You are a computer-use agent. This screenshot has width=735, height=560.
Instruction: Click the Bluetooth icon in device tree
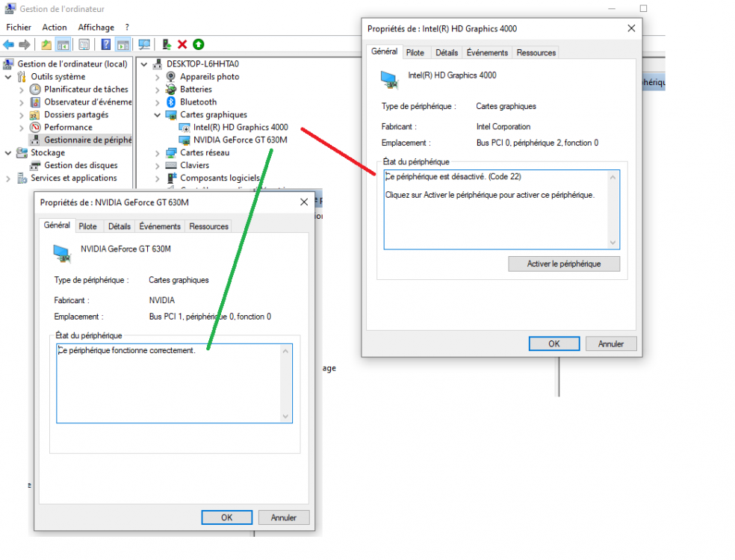(x=171, y=102)
